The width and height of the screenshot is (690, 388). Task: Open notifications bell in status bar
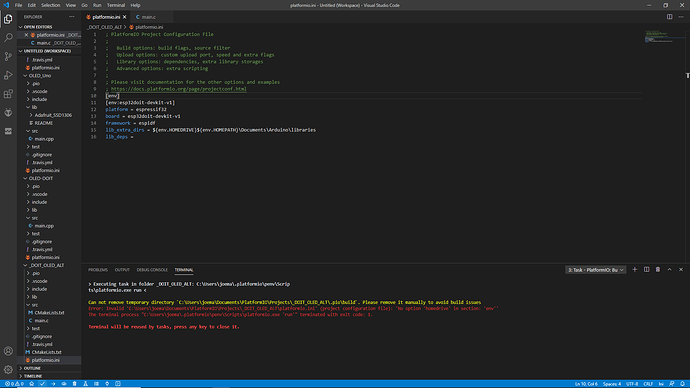[683, 384]
